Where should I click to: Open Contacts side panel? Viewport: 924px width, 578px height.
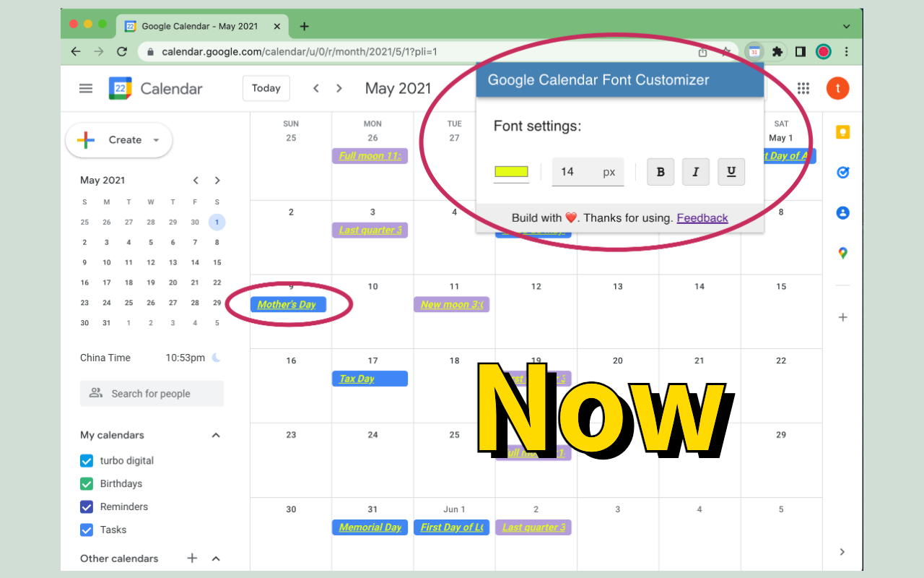coord(842,213)
